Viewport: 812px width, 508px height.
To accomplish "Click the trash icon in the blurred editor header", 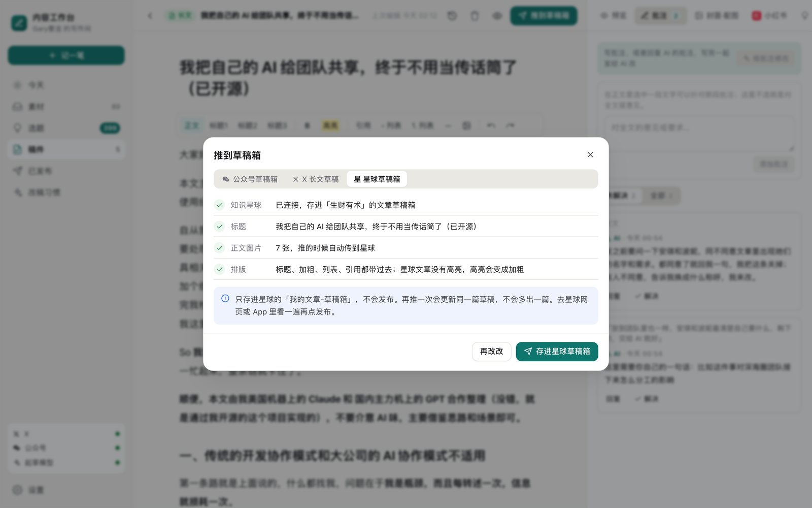I will click(x=475, y=16).
